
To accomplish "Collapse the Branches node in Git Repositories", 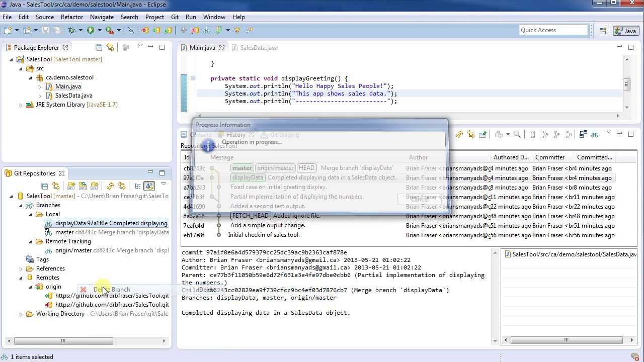I will pyautogui.click(x=21, y=205).
